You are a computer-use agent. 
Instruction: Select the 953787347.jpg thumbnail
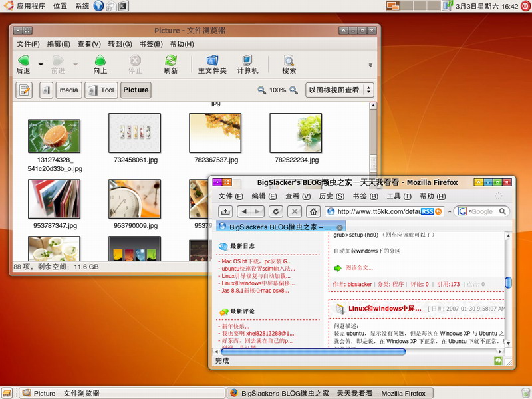coord(55,199)
